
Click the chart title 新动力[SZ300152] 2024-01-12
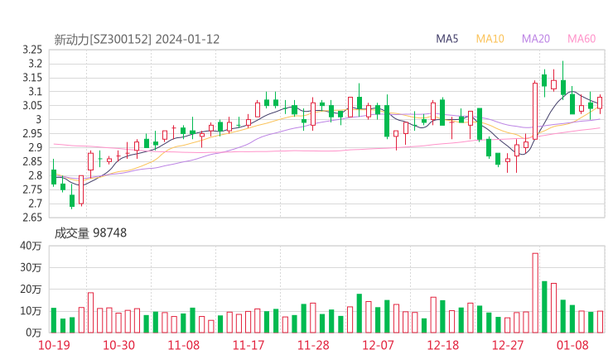(x=137, y=40)
